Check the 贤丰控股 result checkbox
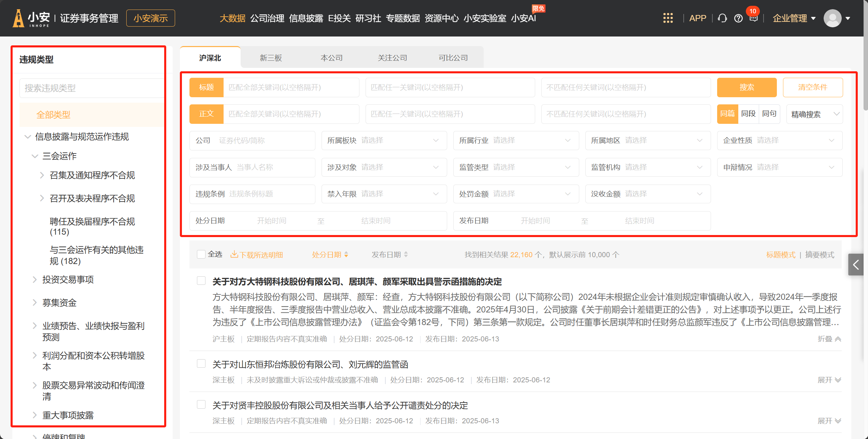 (x=201, y=405)
